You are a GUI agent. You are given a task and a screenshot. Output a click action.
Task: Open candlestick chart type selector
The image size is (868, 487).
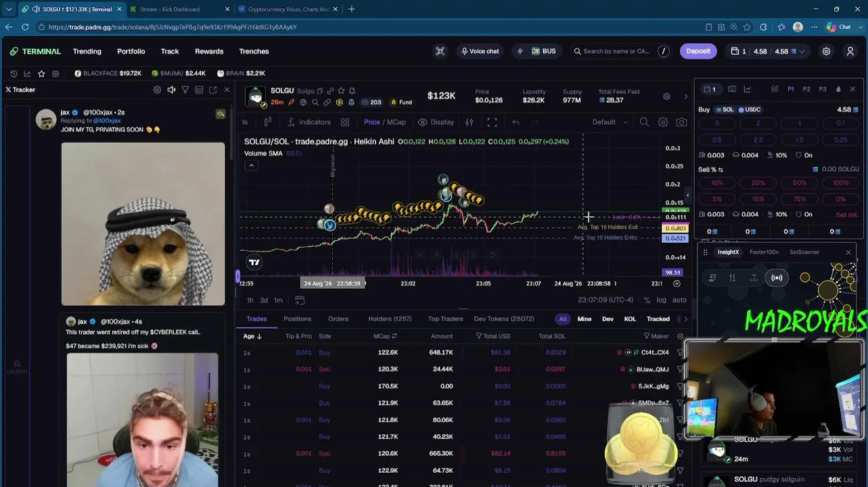pos(268,122)
